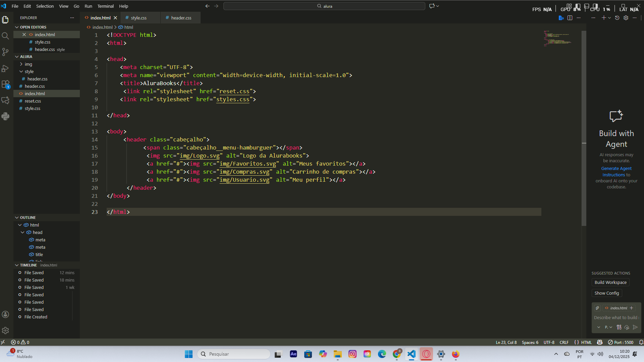Open the Terminal menu

tap(105, 6)
